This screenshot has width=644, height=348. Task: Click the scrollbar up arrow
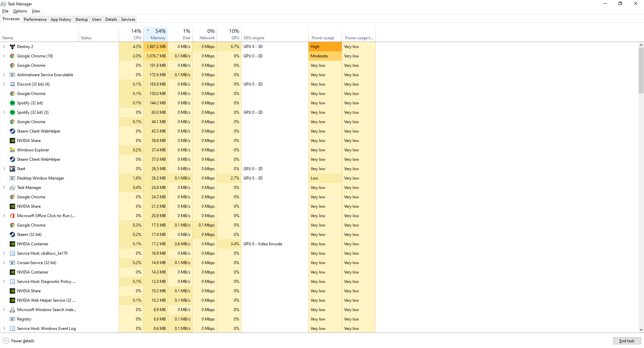641,45
